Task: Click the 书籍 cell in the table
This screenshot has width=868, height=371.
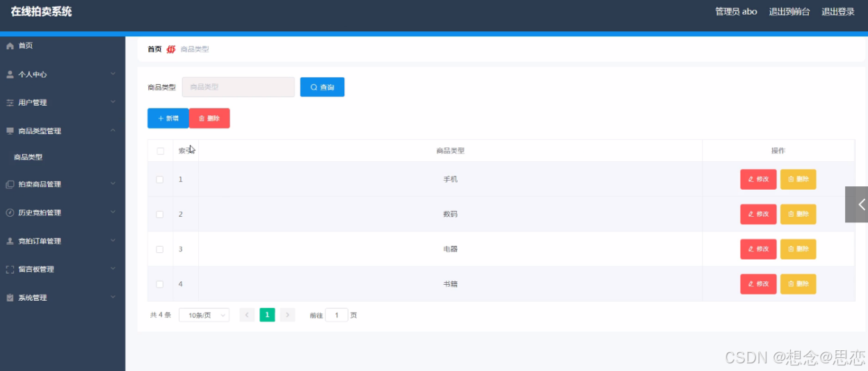Action: point(451,284)
